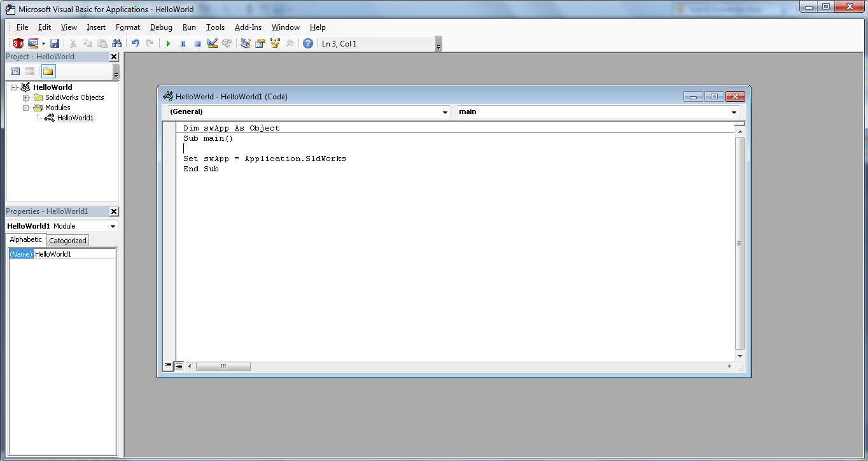Viewport: 868px width, 461px height.
Task: Toggle Design Mode from the toolbar
Action: coord(213,43)
